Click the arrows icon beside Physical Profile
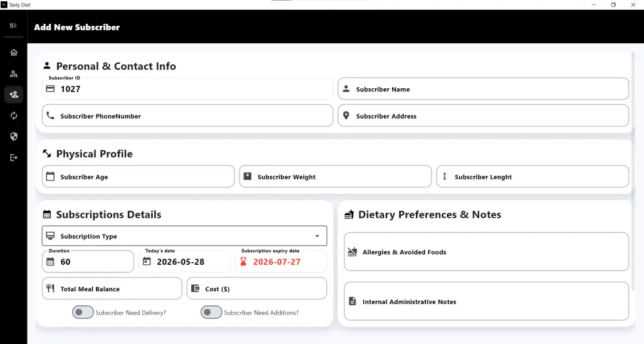 coord(47,153)
